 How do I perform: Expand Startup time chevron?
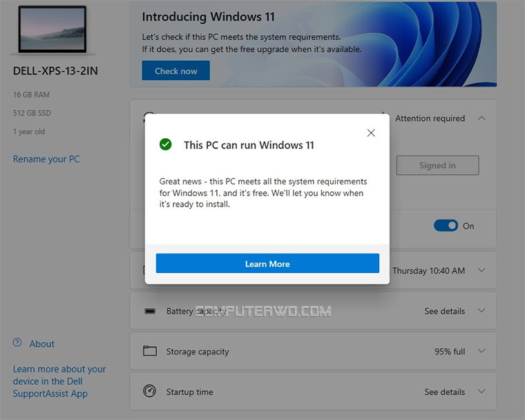[x=481, y=391]
